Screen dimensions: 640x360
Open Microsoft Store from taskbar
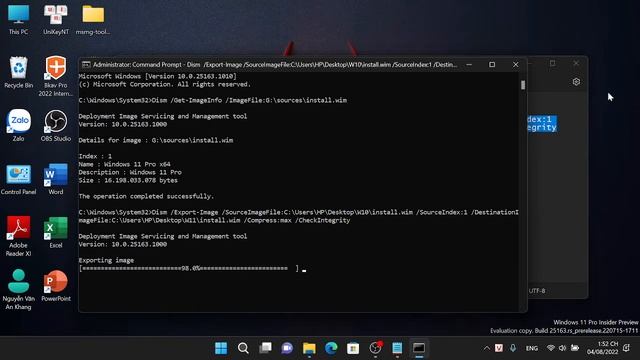(x=353, y=348)
